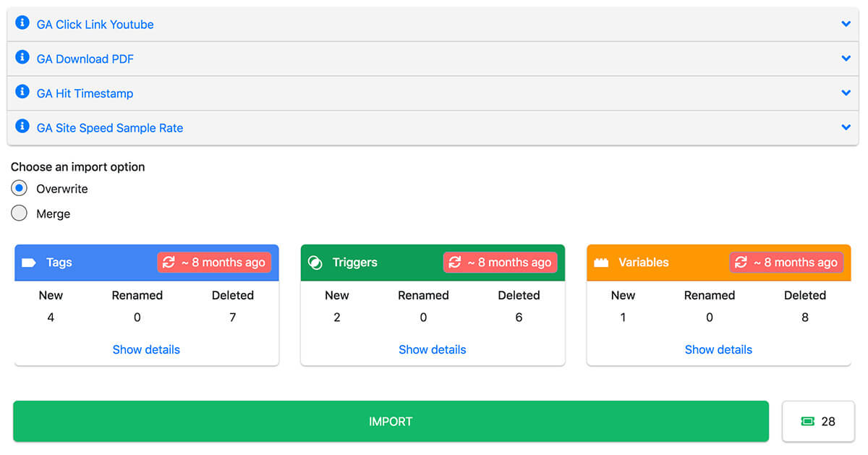Click Renamed label in Tags card
The image size is (868, 455).
137,295
